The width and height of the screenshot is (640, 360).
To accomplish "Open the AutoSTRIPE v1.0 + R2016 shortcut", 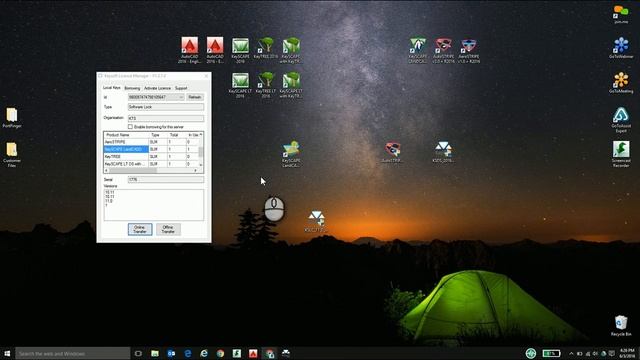I will coord(443,50).
